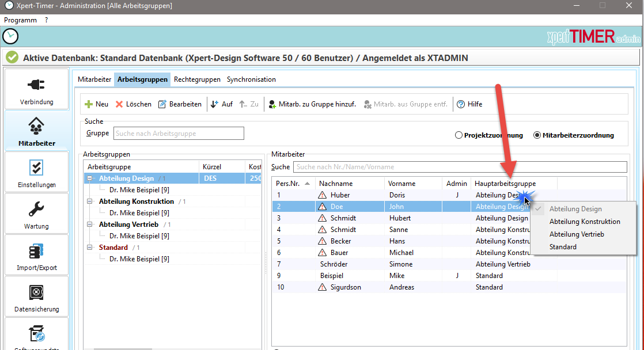Select the Mitarbeiterzuordnung radio button
The width and height of the screenshot is (644, 350).
537,135
